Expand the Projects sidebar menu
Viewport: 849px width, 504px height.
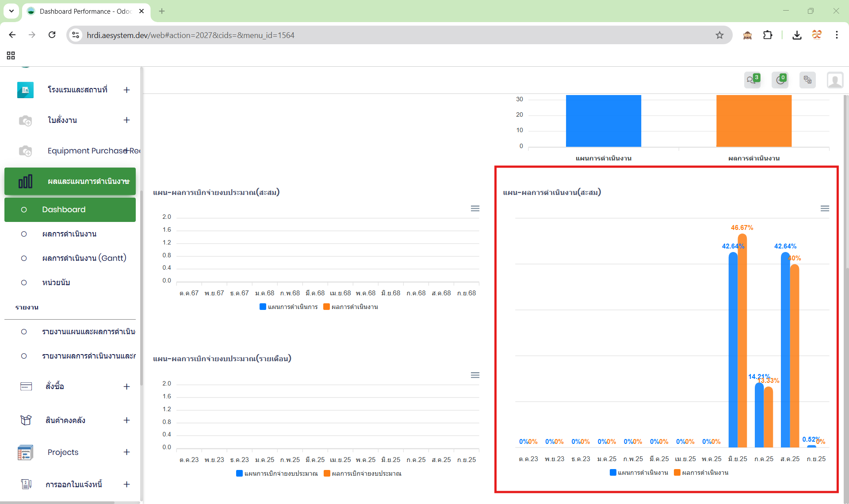(x=126, y=452)
